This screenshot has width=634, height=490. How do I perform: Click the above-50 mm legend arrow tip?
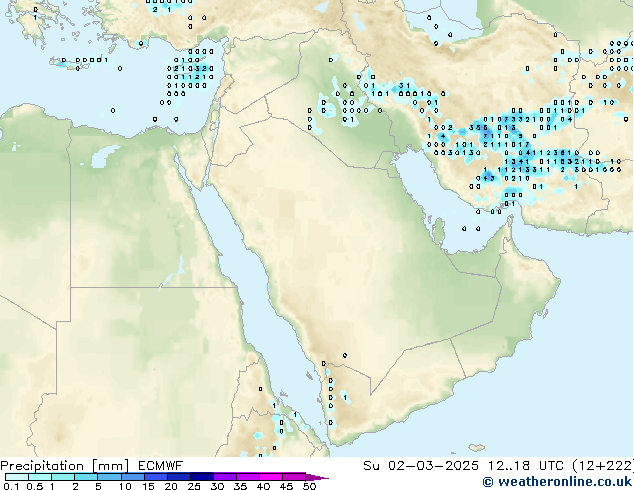point(318,478)
